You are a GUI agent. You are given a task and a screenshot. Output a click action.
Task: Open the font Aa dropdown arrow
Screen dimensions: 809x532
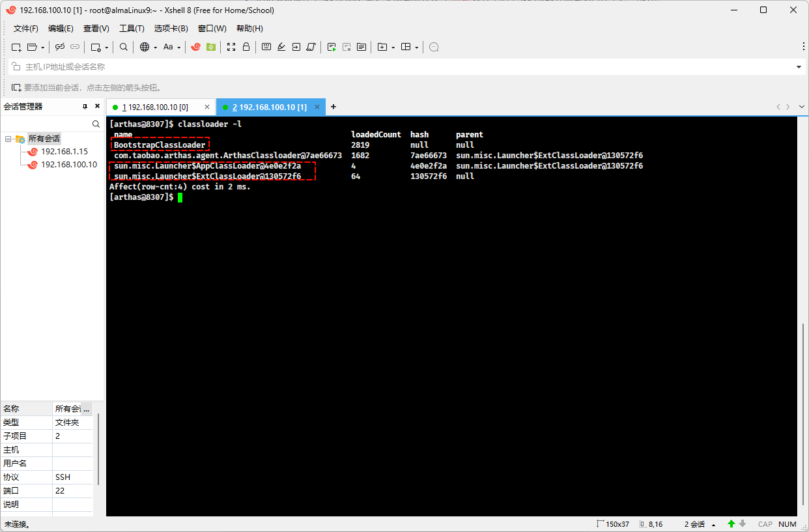click(x=178, y=48)
